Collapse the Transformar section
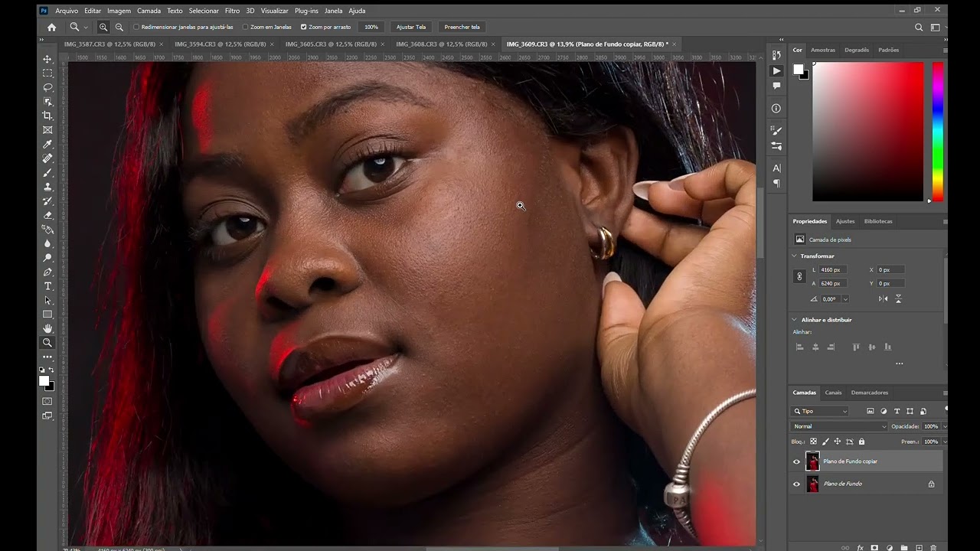The image size is (980, 551). coord(795,256)
